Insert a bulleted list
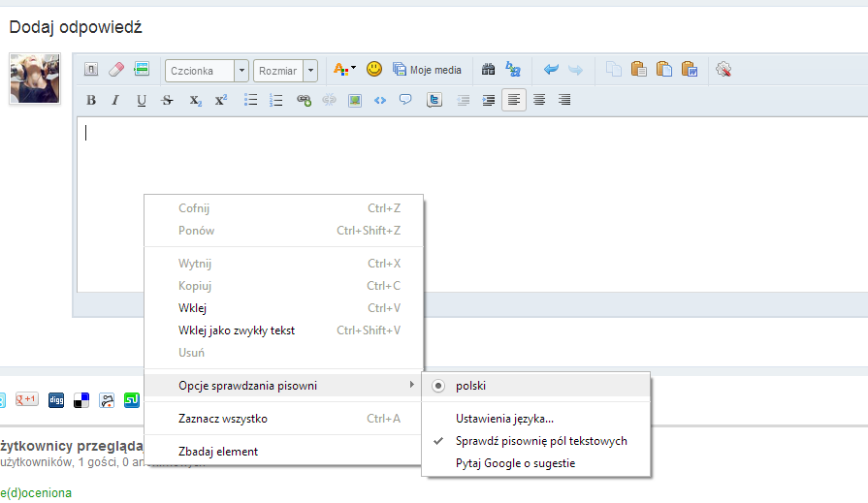This screenshot has width=868, height=503. (251, 100)
